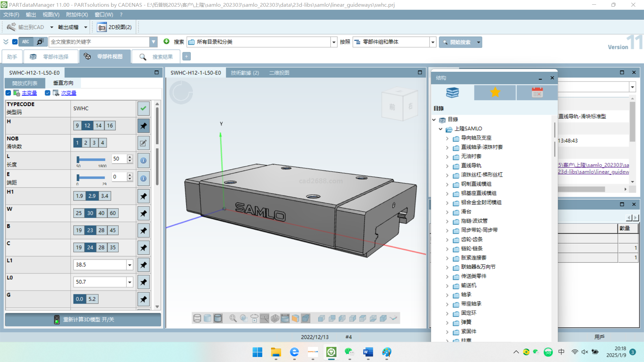The image size is (644, 362).
Task: Switch to the 搜索结果 tab
Action: pyautogui.click(x=156, y=57)
